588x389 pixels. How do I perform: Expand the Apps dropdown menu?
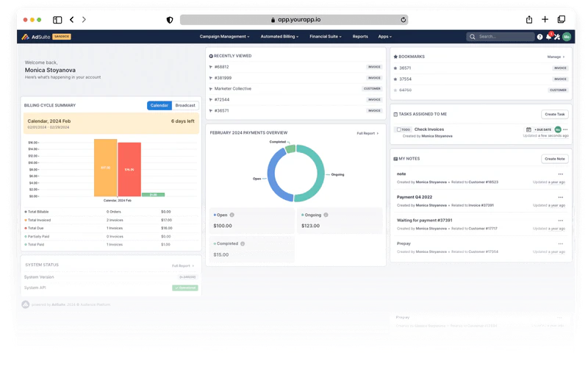pos(384,37)
